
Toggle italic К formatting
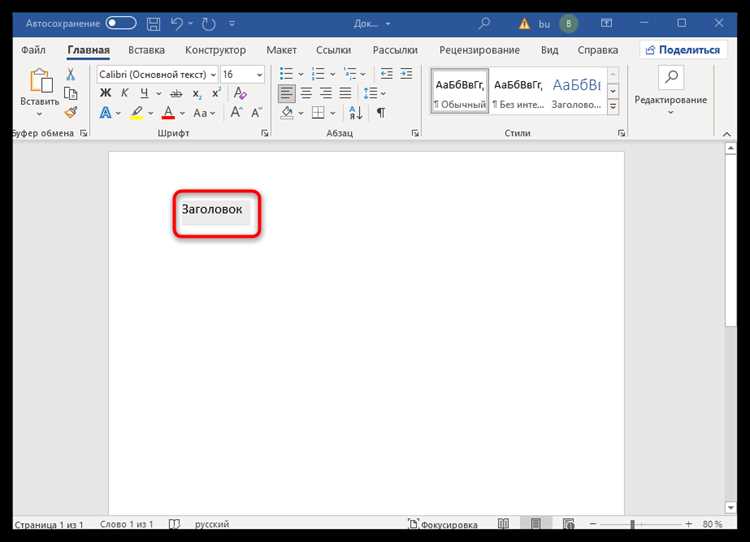point(124,93)
